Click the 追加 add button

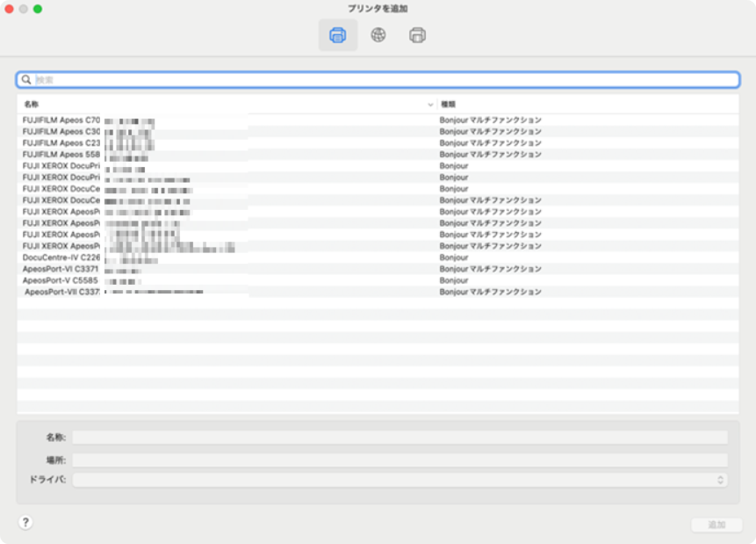(x=716, y=525)
